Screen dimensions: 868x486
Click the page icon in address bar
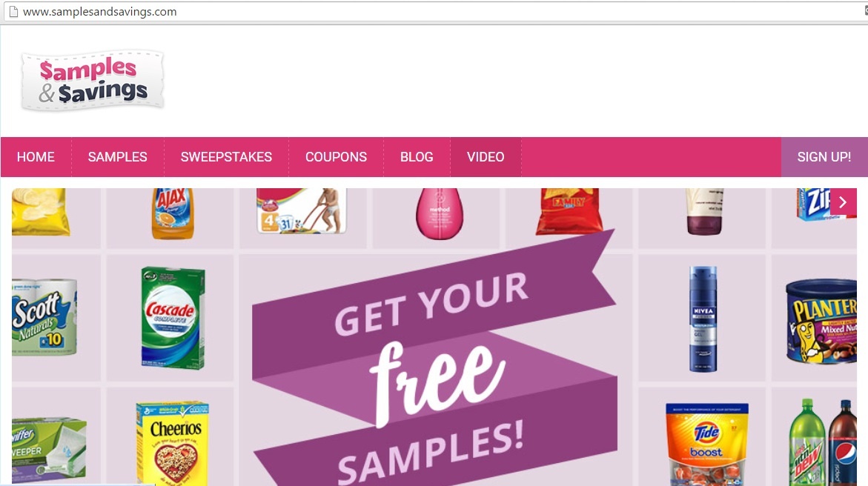14,12
